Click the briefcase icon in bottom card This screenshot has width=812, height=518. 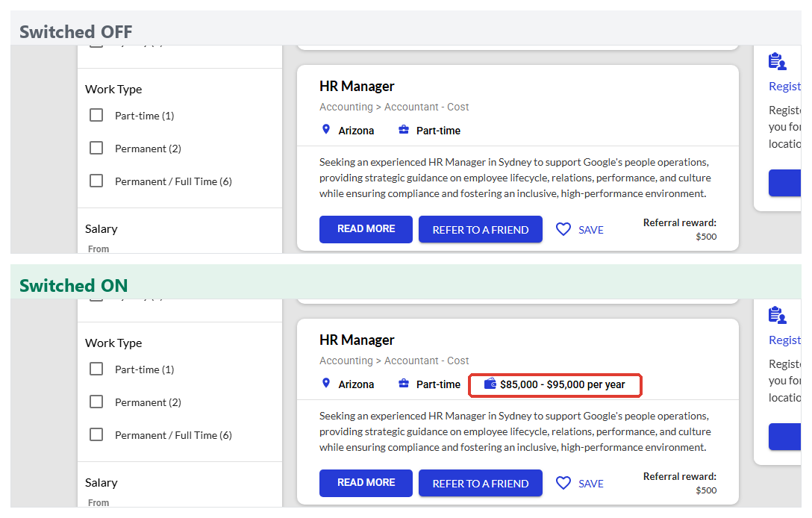click(x=404, y=384)
